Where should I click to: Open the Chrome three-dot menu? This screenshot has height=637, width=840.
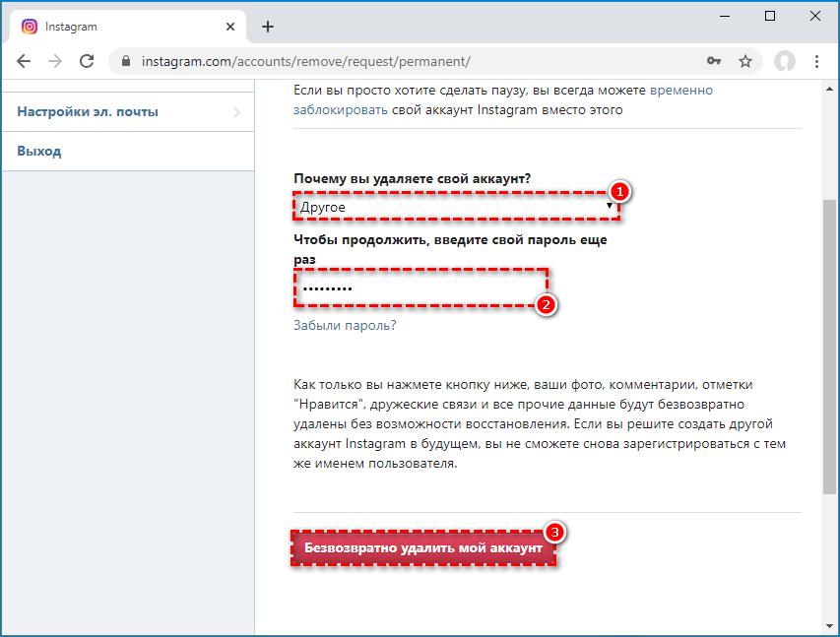(x=816, y=61)
